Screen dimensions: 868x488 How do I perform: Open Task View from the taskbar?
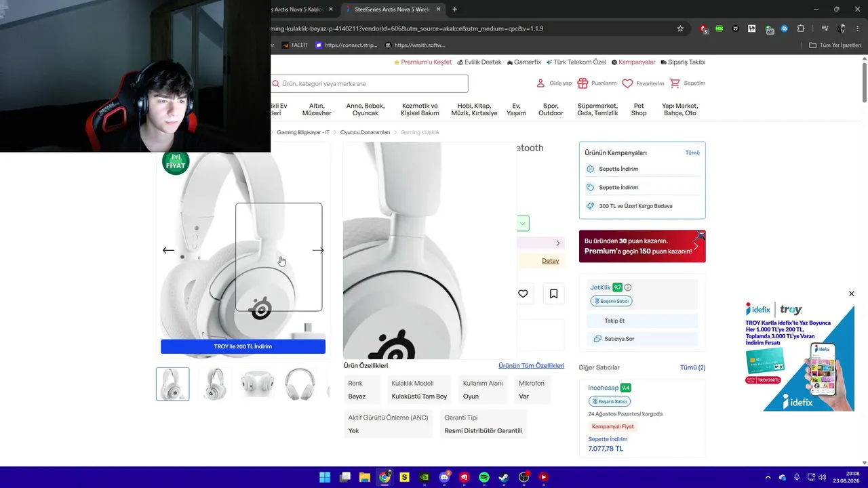point(345,477)
